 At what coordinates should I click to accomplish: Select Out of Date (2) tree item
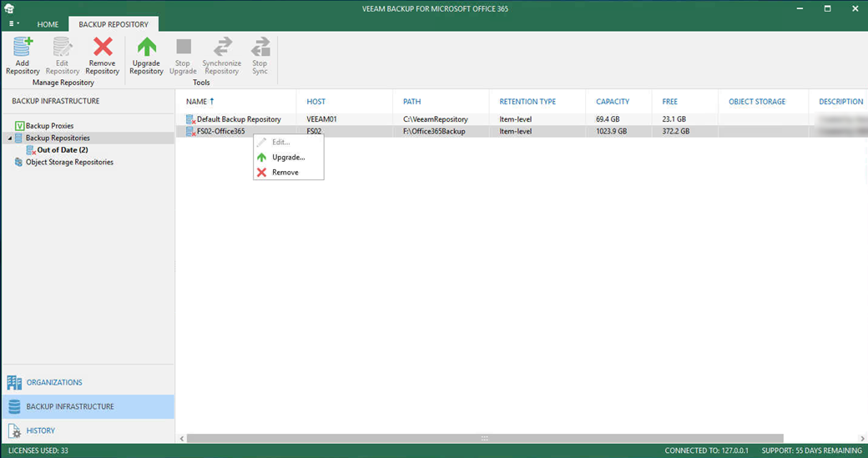pyautogui.click(x=63, y=150)
